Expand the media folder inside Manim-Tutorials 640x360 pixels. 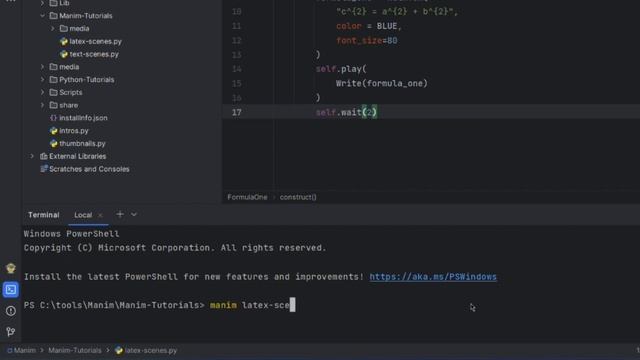coord(53,29)
